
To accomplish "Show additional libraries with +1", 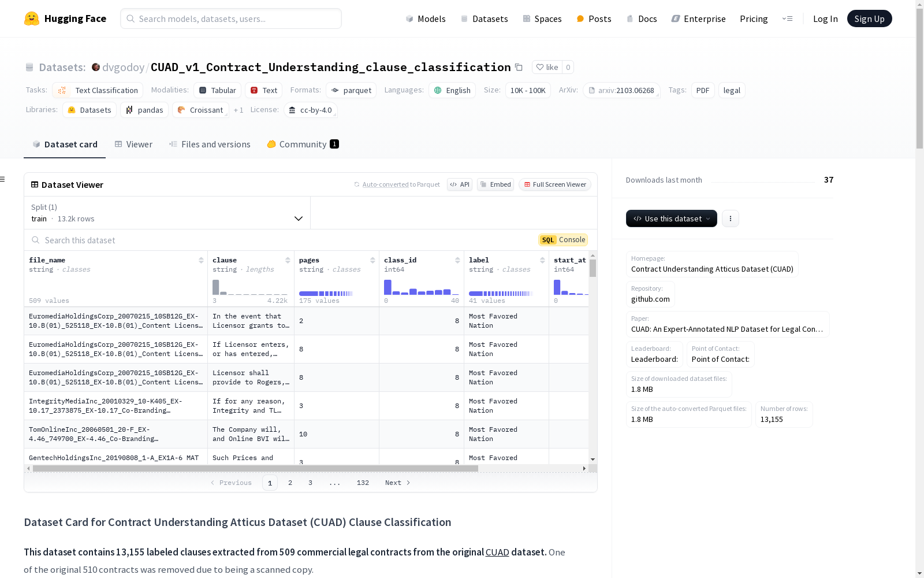I will tap(239, 110).
